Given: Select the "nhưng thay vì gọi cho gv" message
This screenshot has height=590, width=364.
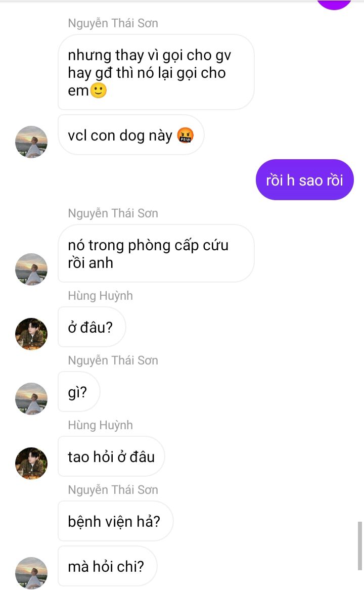Looking at the screenshot, I should coord(156,72).
